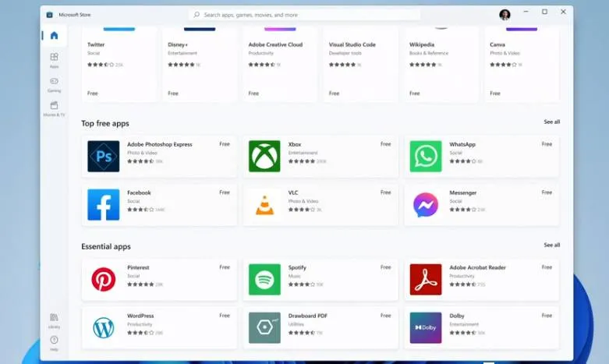609x364 pixels.
Task: Click the search magnifier icon
Action: tap(197, 15)
